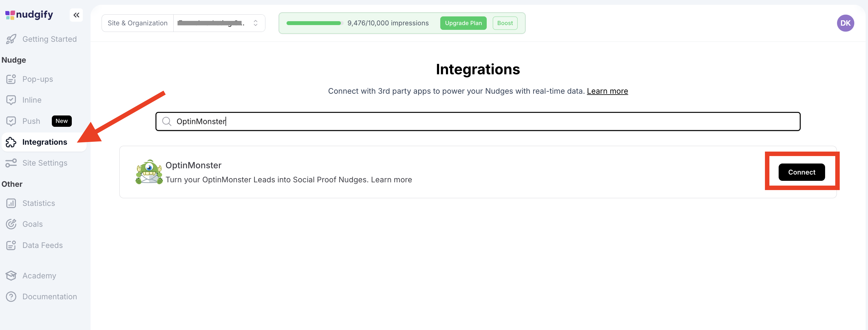
Task: Click the Pop-ups sidebar icon
Action: 11,79
